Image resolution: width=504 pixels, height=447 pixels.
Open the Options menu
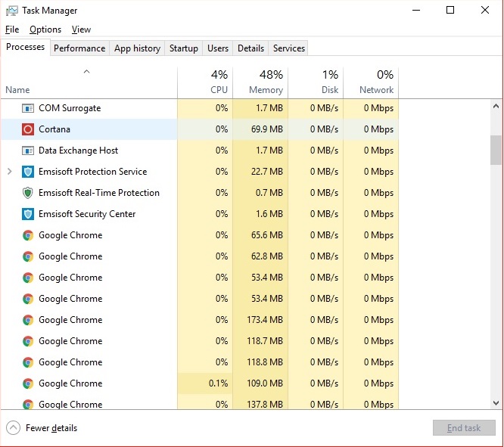45,29
